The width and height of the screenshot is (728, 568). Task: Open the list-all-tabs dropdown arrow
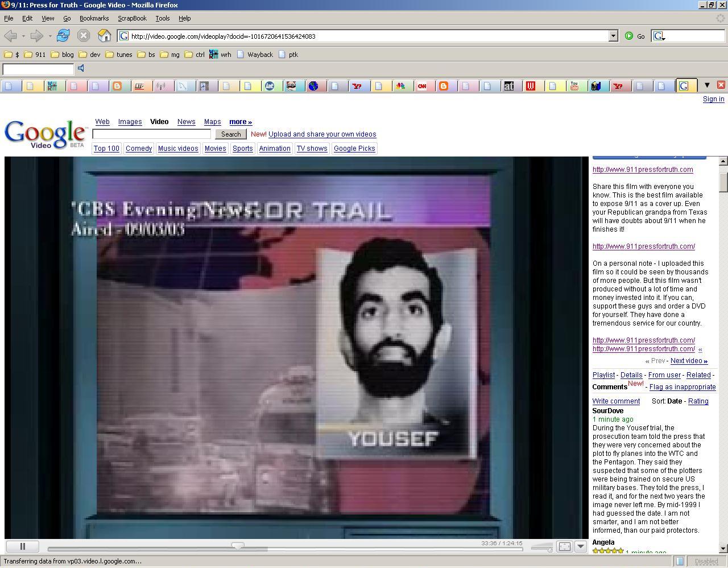click(x=707, y=85)
